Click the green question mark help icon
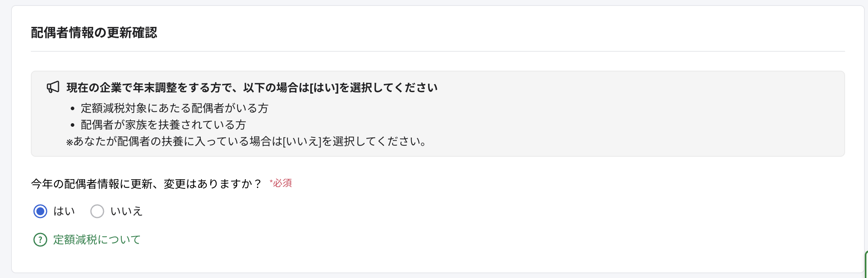 (40, 240)
